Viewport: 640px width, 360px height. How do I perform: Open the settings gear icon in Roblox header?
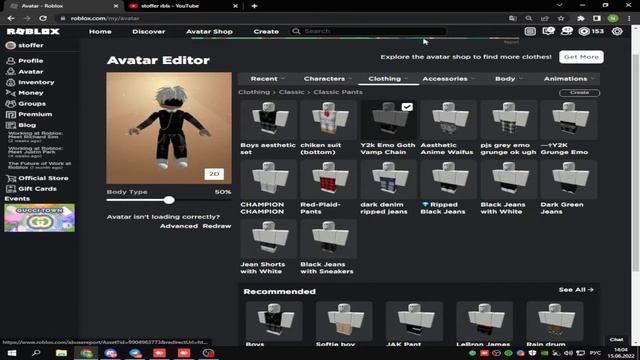[x=617, y=31]
